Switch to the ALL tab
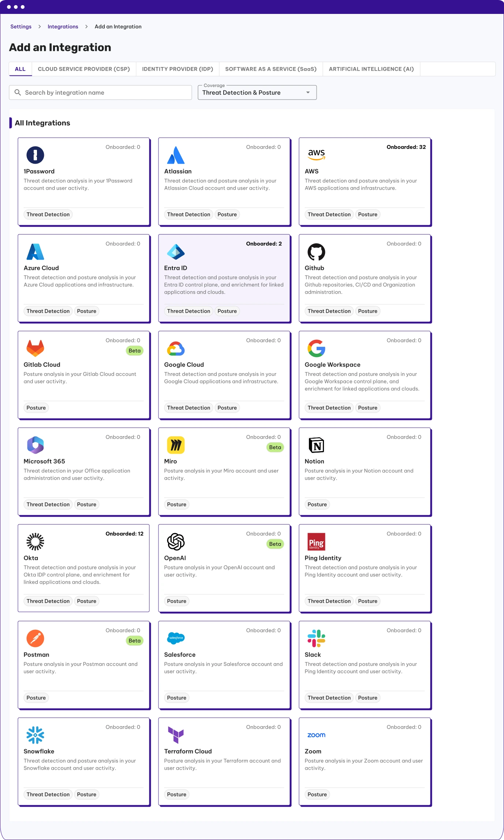 [20, 69]
